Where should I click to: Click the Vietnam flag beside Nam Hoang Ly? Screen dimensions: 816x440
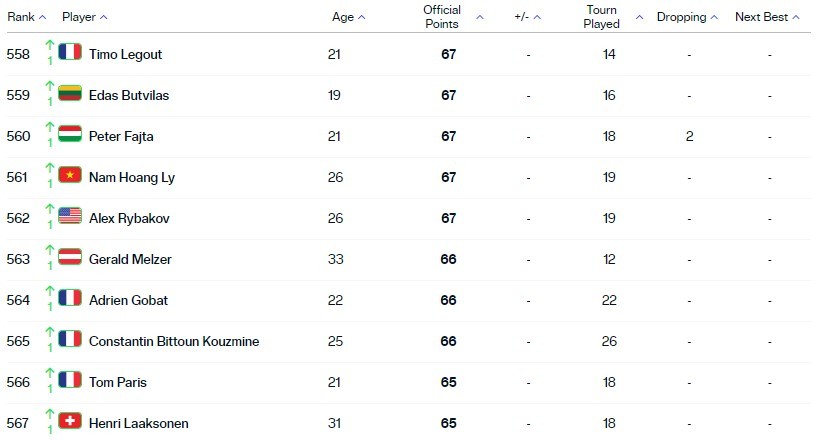70,175
